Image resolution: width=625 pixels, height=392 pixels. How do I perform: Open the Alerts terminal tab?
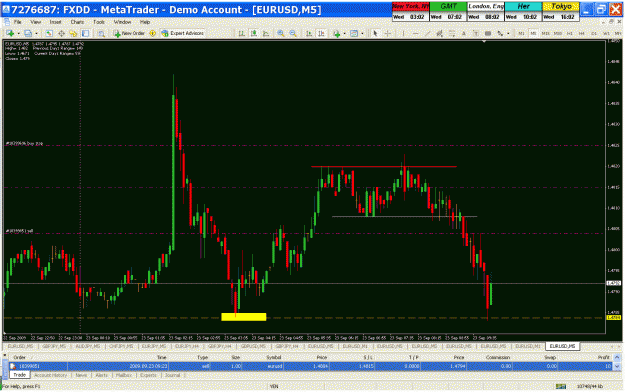101,375
